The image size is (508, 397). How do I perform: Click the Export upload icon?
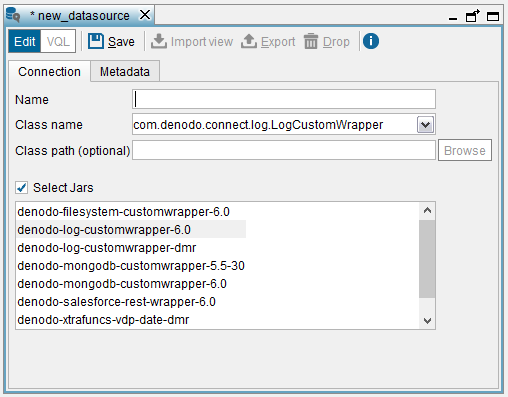(x=249, y=42)
